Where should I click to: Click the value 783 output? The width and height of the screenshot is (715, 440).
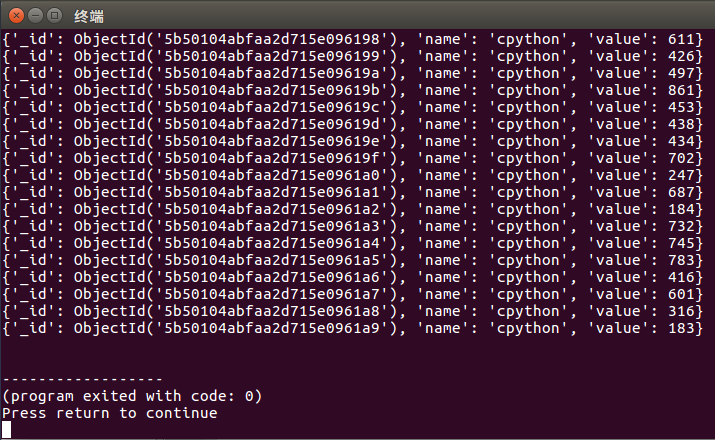[x=681, y=260]
